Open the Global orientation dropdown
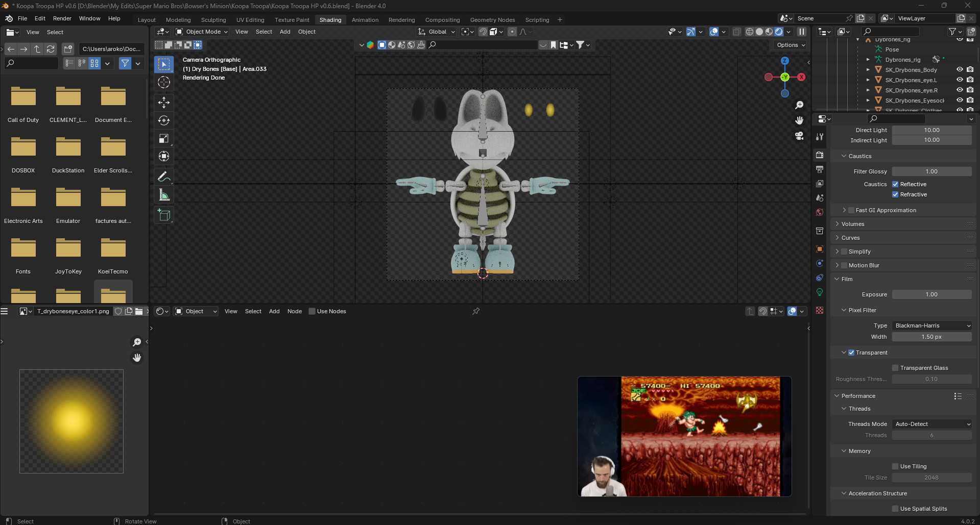The image size is (980, 525). click(437, 32)
